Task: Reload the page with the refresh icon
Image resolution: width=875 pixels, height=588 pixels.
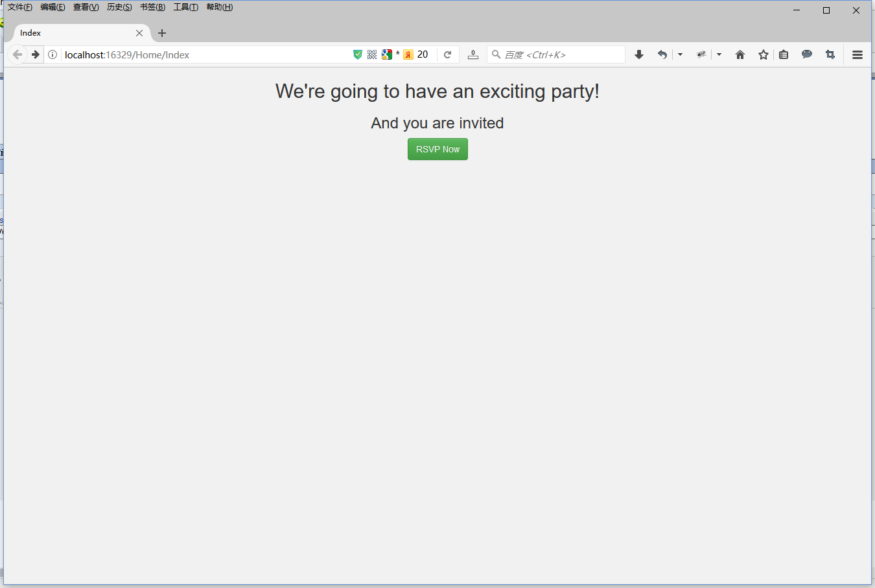Action: click(447, 54)
